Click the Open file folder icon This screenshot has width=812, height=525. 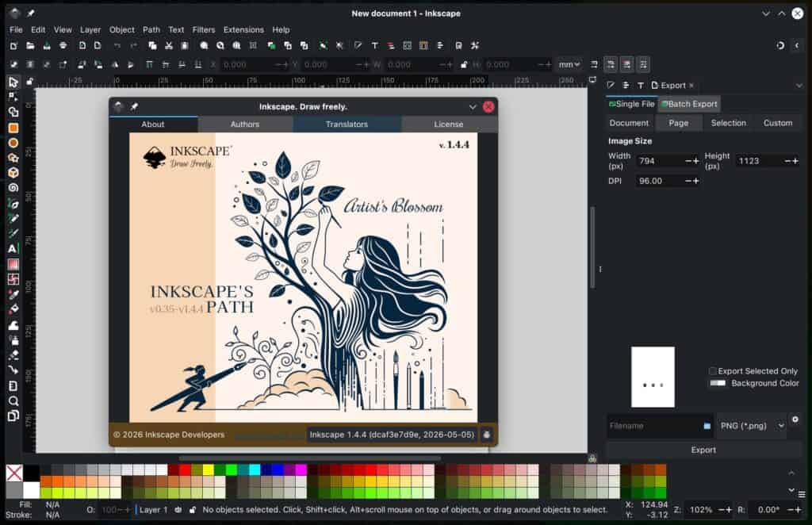pyautogui.click(x=30, y=45)
